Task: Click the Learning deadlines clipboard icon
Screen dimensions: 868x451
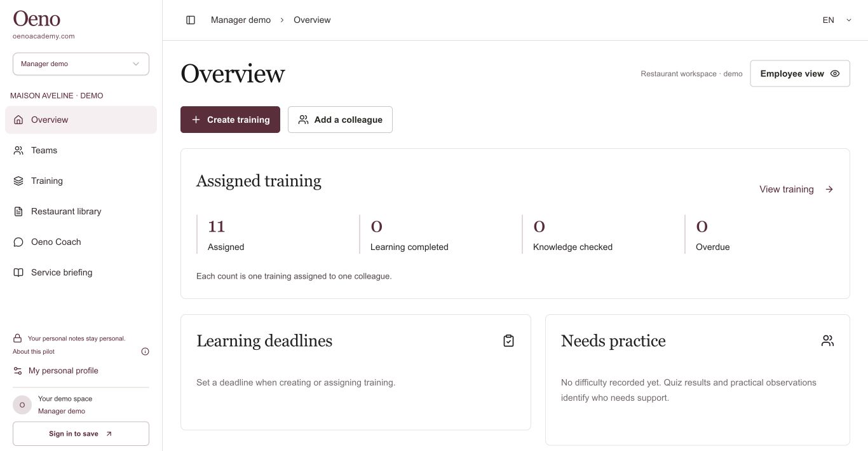Action: point(508,341)
